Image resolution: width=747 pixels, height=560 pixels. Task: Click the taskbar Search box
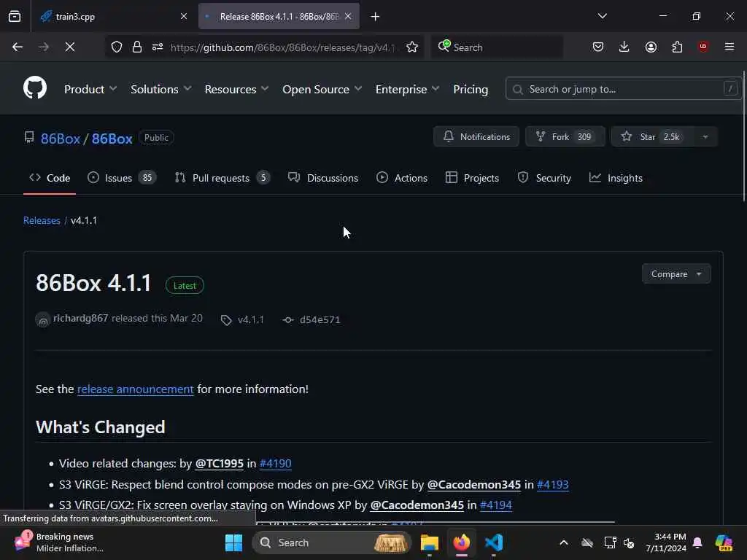coord(332,542)
